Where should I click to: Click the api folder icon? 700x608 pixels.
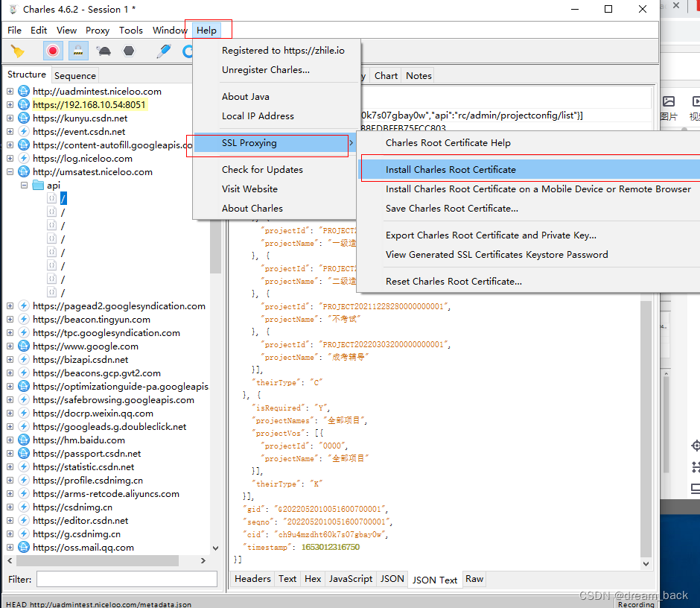tap(39, 185)
